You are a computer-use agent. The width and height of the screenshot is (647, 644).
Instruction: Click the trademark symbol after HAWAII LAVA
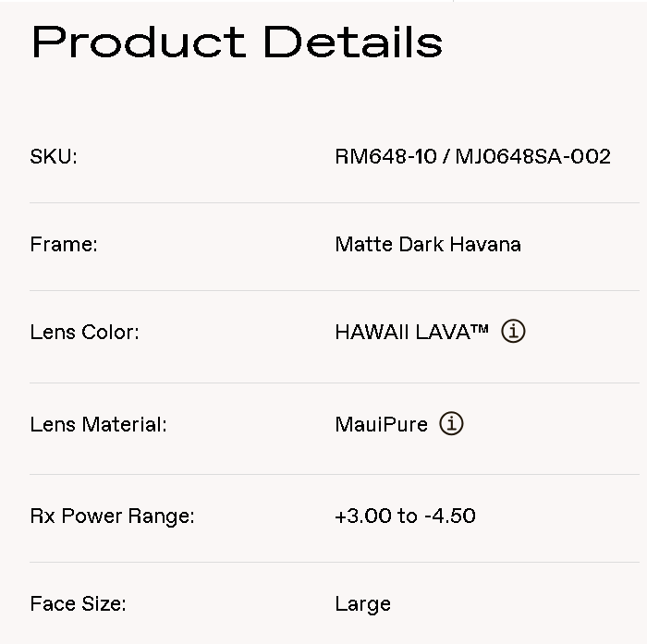coord(480,328)
